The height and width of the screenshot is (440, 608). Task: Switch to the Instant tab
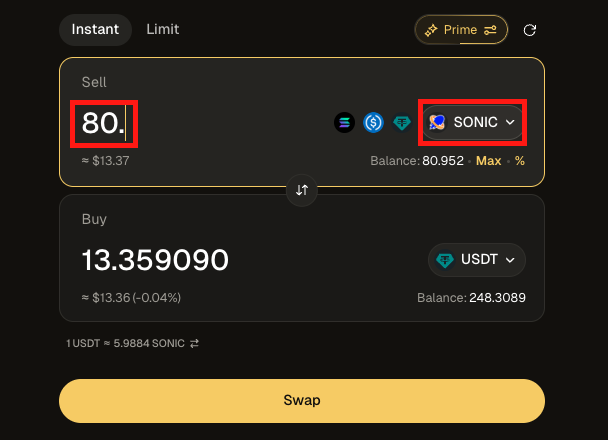[95, 29]
